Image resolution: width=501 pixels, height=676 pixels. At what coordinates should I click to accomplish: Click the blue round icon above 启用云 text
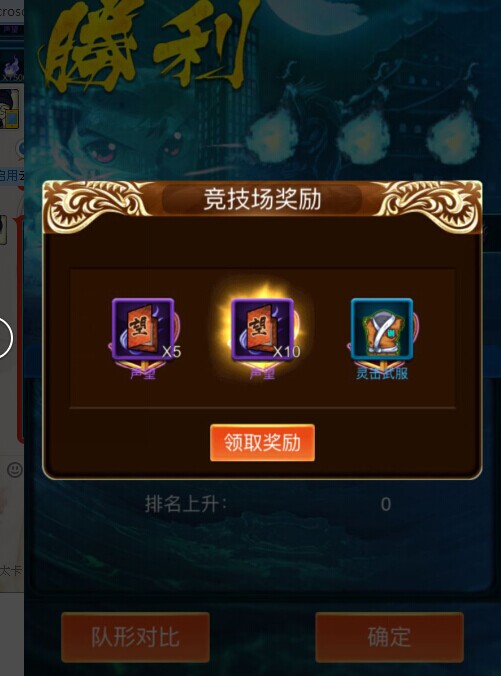(x=20, y=150)
